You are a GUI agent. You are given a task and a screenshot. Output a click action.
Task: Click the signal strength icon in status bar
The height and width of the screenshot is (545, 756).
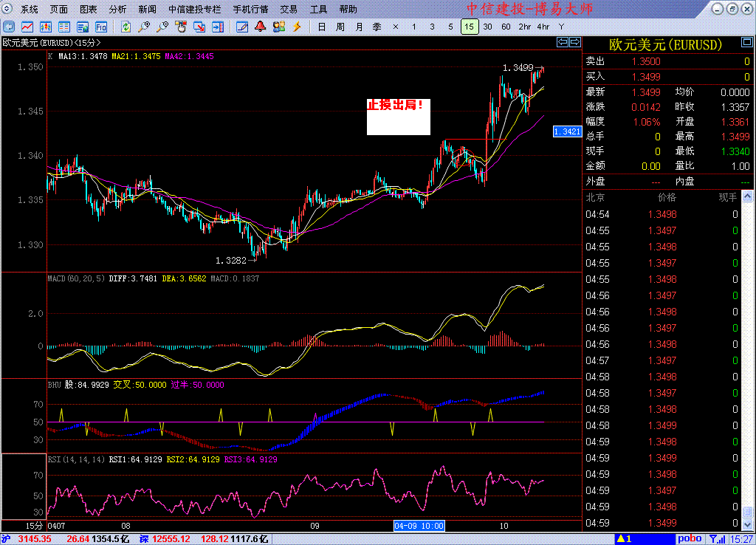717,539
